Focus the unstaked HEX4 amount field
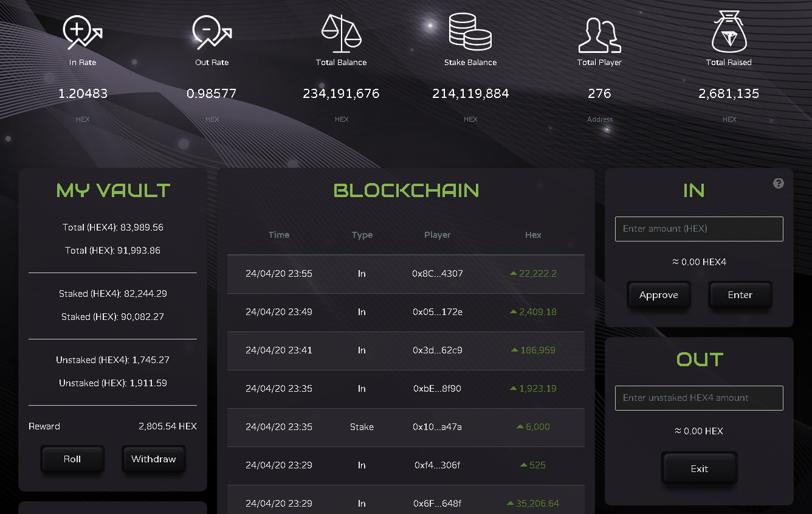This screenshot has height=514, width=812. point(699,398)
